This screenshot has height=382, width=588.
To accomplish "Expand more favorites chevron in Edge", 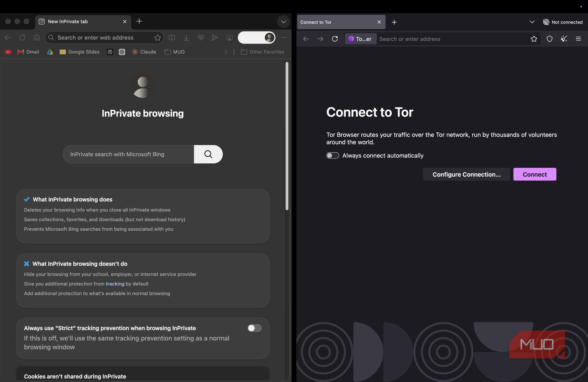I will (226, 52).
